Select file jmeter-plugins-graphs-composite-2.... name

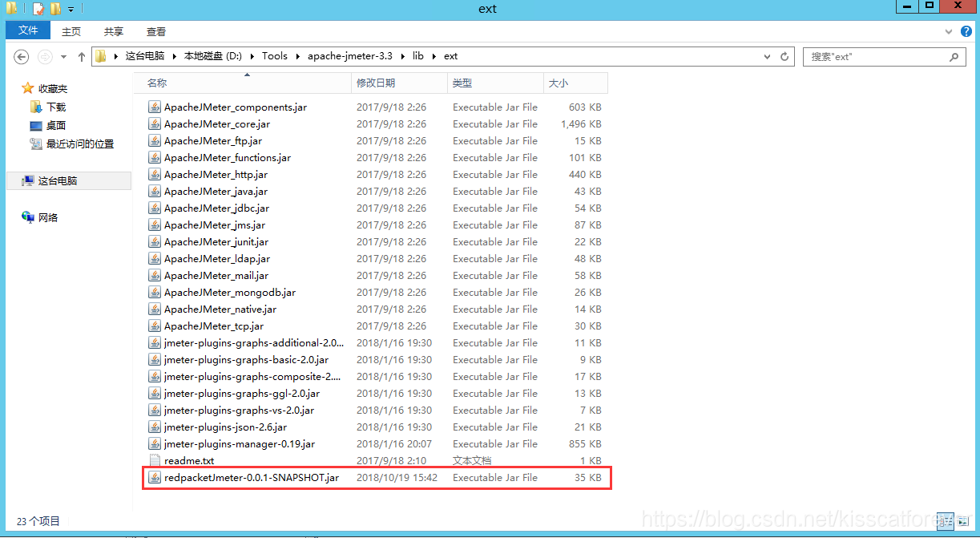tap(252, 376)
